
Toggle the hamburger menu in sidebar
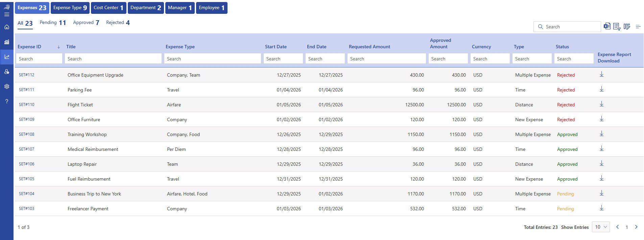click(7, 15)
